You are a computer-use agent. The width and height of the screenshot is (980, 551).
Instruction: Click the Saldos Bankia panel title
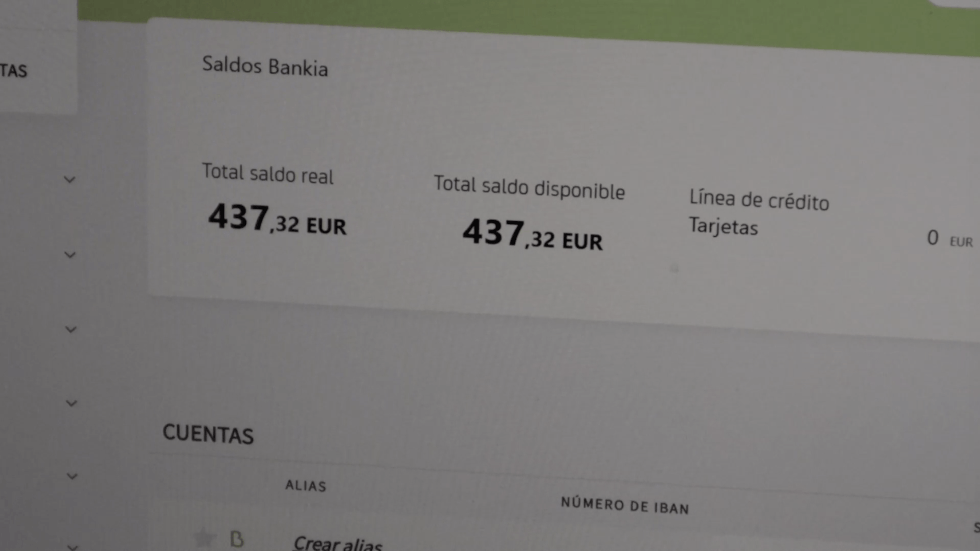click(x=265, y=67)
